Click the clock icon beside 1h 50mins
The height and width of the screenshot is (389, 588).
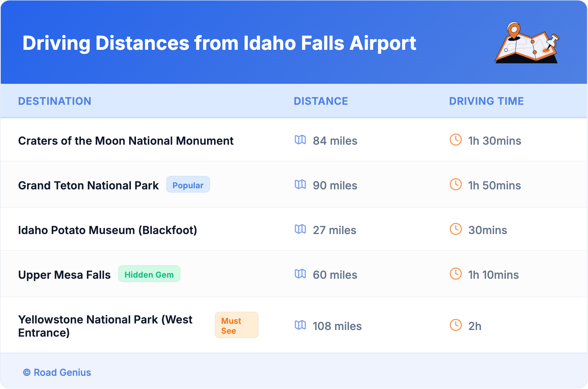[x=456, y=185]
